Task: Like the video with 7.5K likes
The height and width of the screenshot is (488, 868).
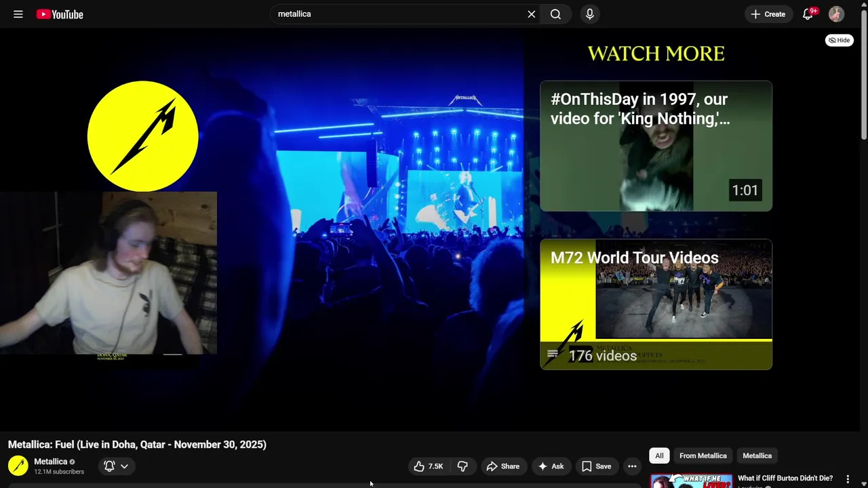Action: click(429, 466)
